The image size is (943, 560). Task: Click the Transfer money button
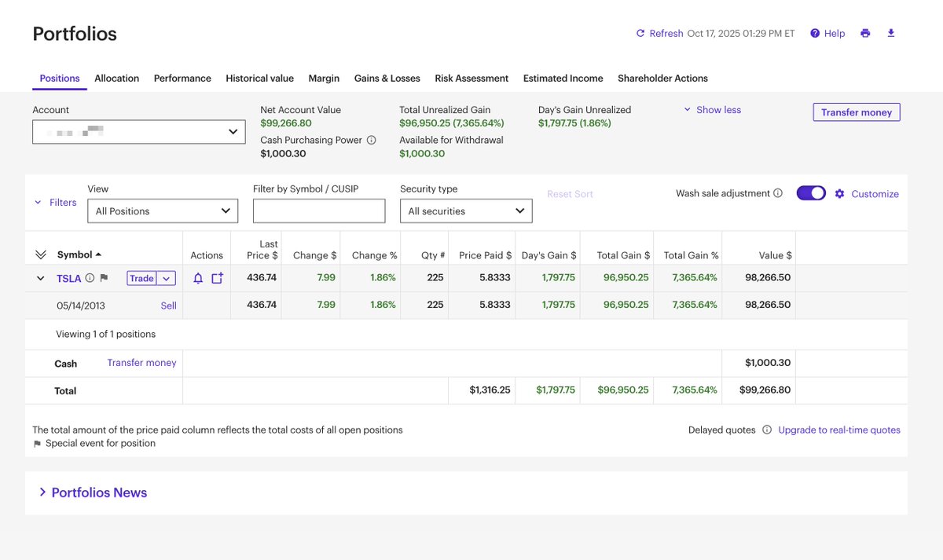[856, 112]
